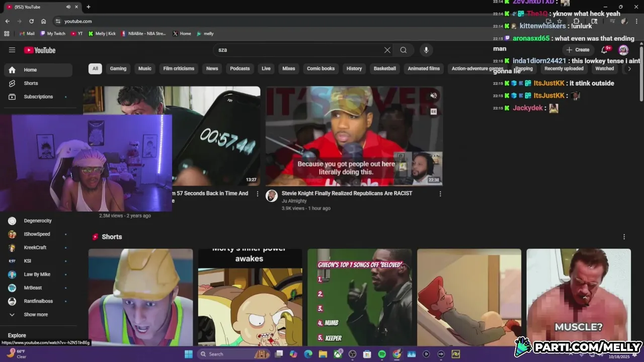Open the hard-hat worker Short
Image resolution: width=644 pixels, height=362 pixels.
click(140, 297)
